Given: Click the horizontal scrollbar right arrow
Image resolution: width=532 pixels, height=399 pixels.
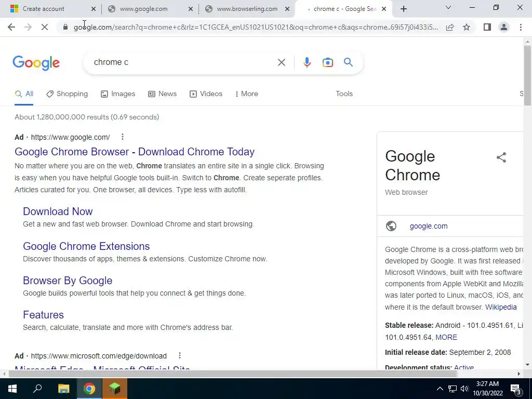Looking at the screenshot, I should (x=519, y=374).
